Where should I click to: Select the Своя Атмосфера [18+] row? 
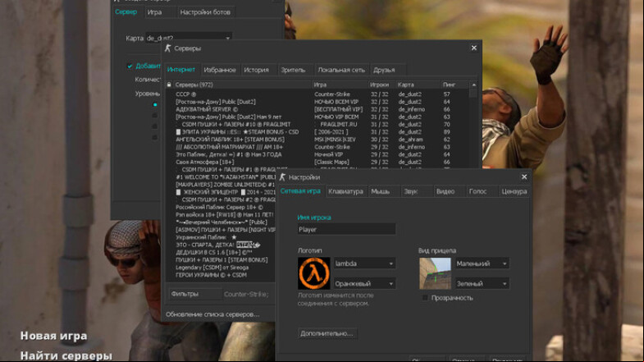[x=317, y=162]
